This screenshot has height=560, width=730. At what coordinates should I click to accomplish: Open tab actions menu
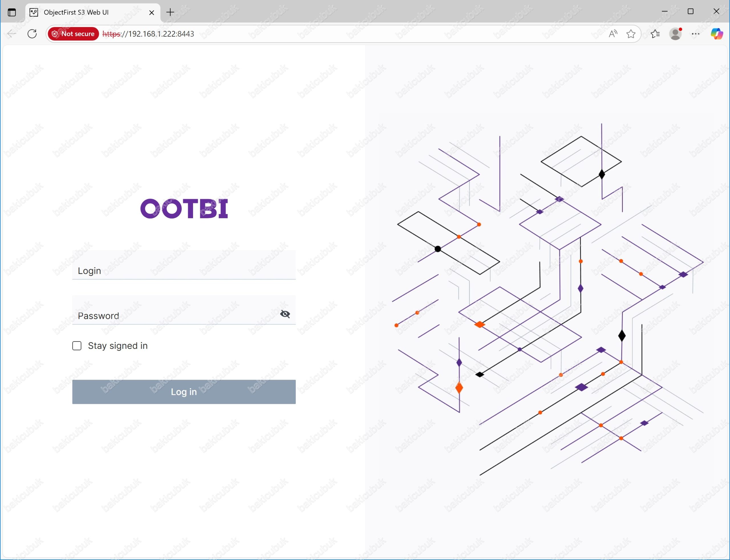[12, 12]
